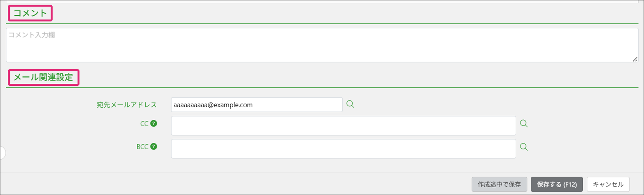Click the BCC label text
The height and width of the screenshot is (195, 644).
click(142, 147)
